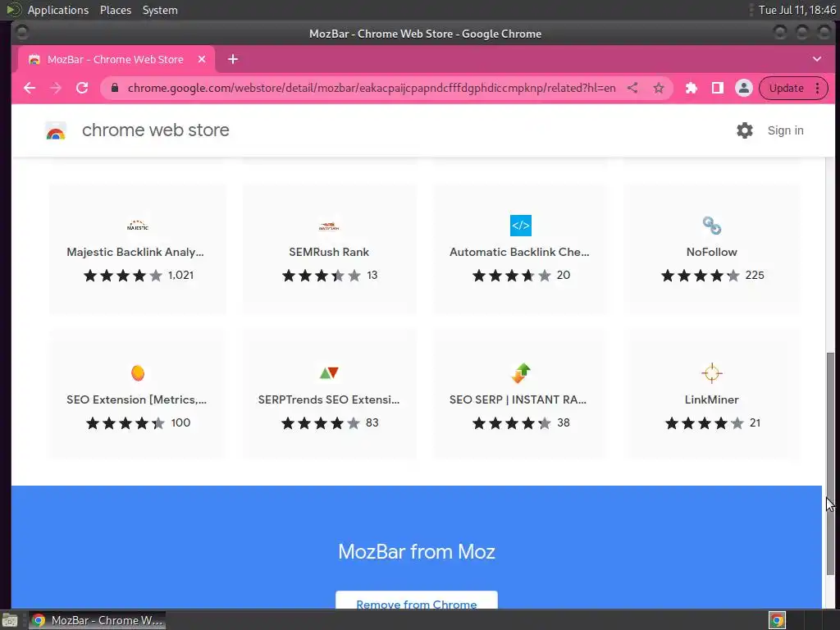The image size is (840, 630).
Task: Open a new tab with the plus button
Action: pos(232,59)
